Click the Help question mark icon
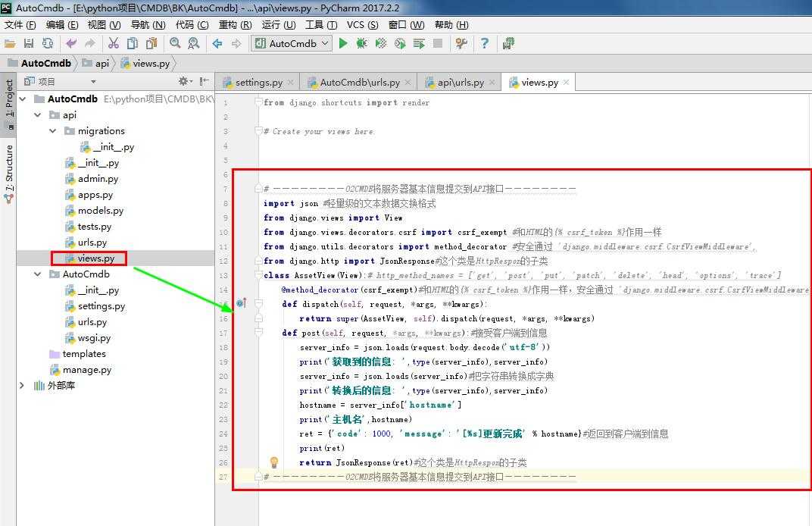Image resolution: width=812 pixels, height=526 pixels. coord(484,43)
